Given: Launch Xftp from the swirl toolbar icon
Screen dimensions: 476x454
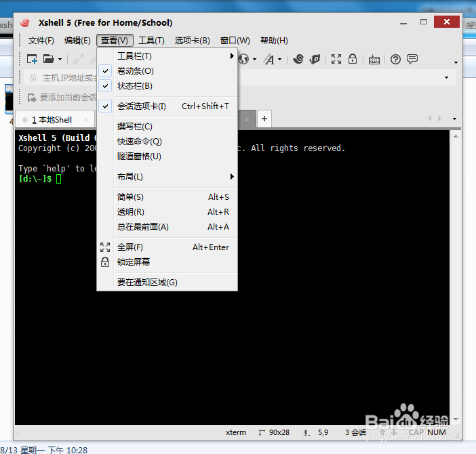Looking at the screenshot, I should click(x=298, y=59).
